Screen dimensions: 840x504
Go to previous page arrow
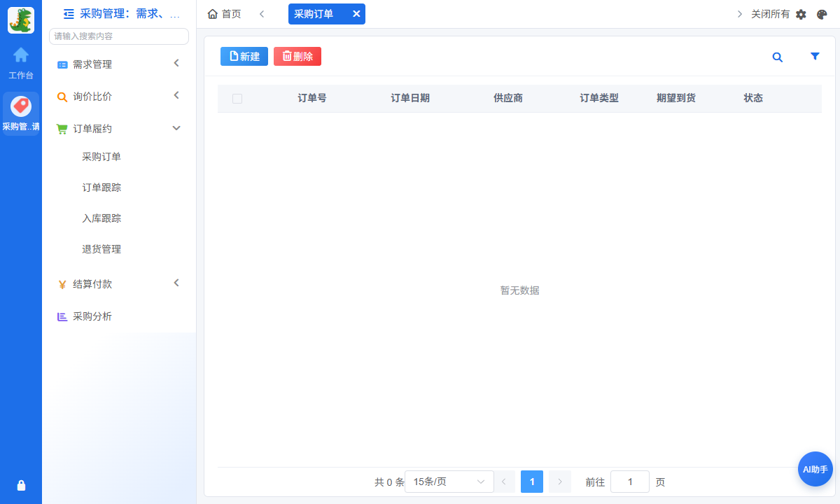(504, 482)
